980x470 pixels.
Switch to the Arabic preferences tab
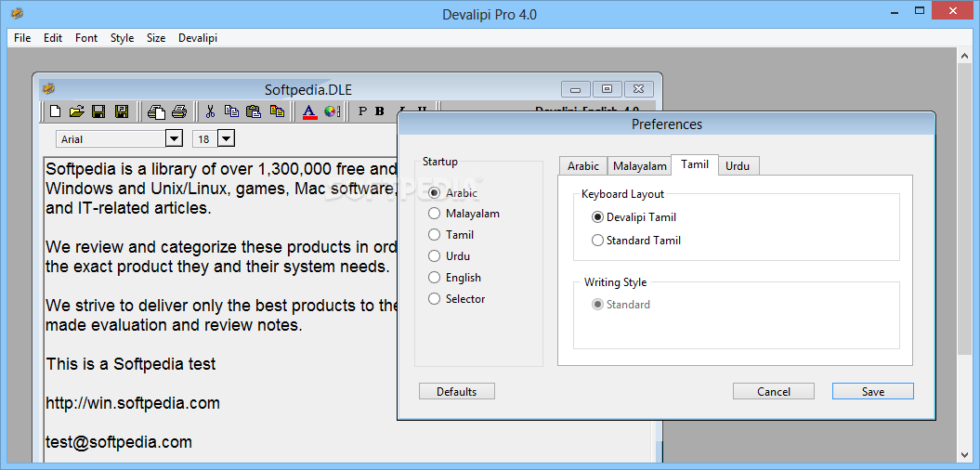583,166
